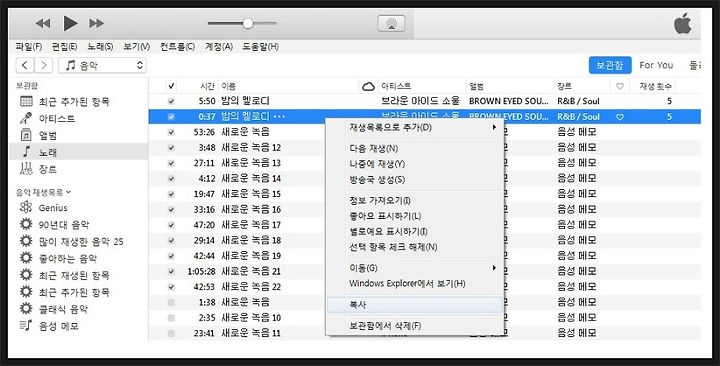The image size is (720, 366).
Task: Click the checkmark column header
Action: coord(171,86)
